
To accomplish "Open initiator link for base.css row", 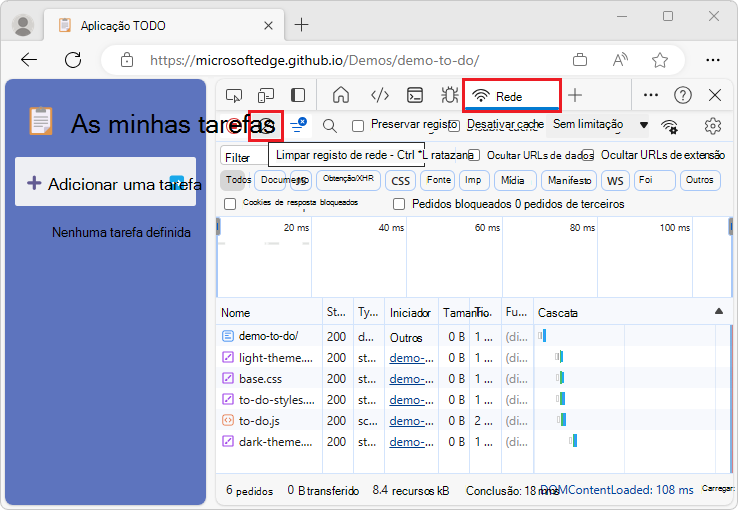I will coord(406,379).
